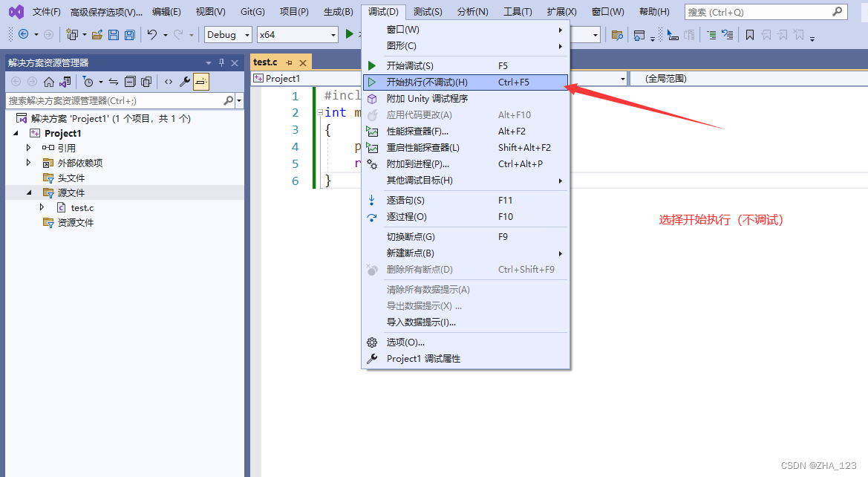Screen dimensions: 868x477
Task: Click the green start debugging toolbar arrow
Action: coord(349,34)
